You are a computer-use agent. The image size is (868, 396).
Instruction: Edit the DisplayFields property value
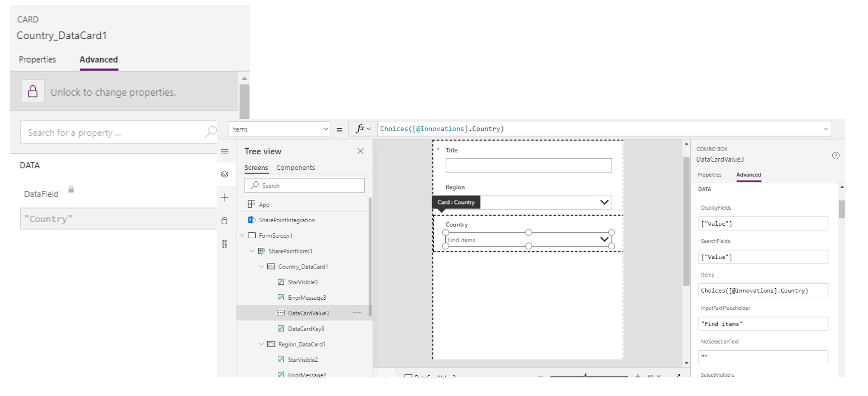763,223
